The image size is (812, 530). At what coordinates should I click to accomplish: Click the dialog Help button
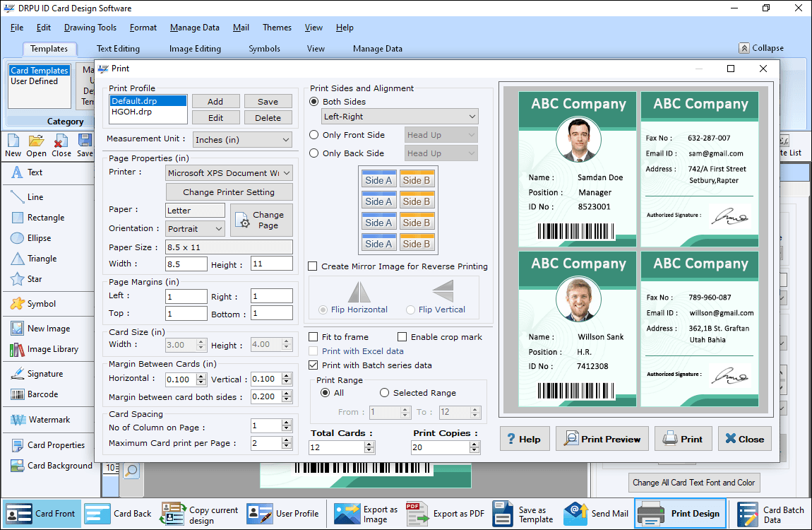pyautogui.click(x=524, y=439)
